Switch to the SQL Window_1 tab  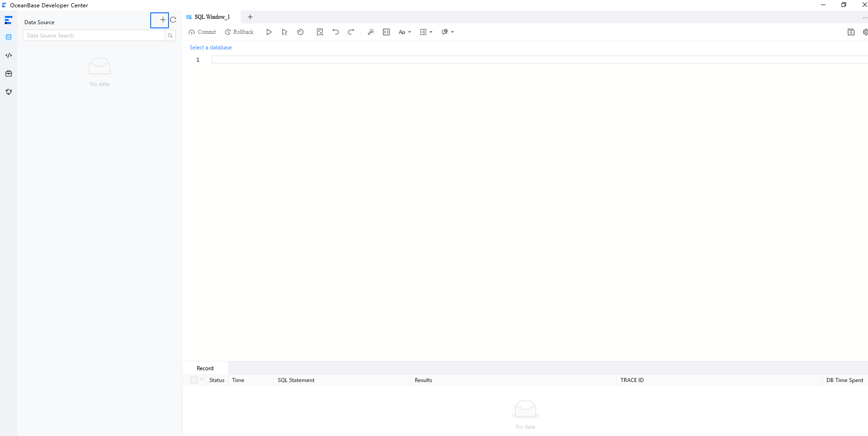pos(212,17)
